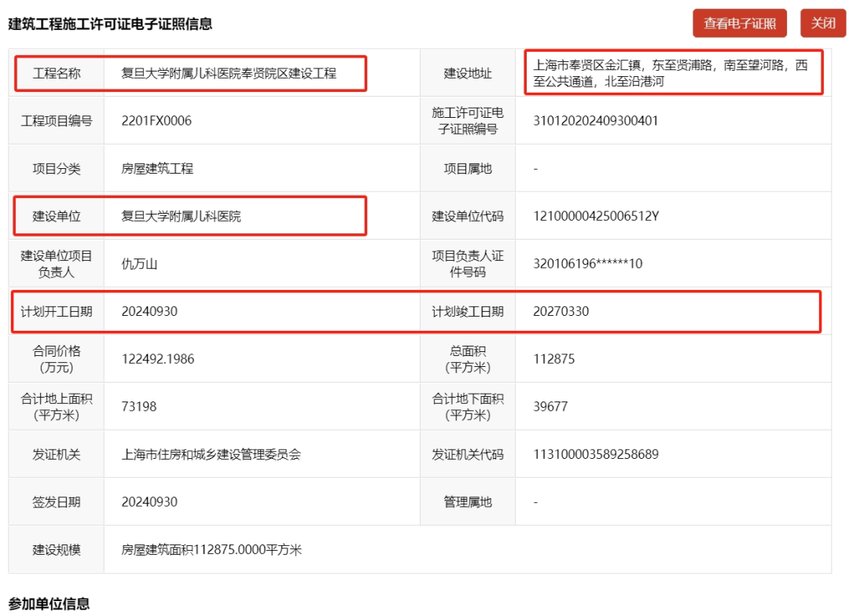The height and width of the screenshot is (616, 849).
Task: Select total area value 112875
Action: click(554, 359)
